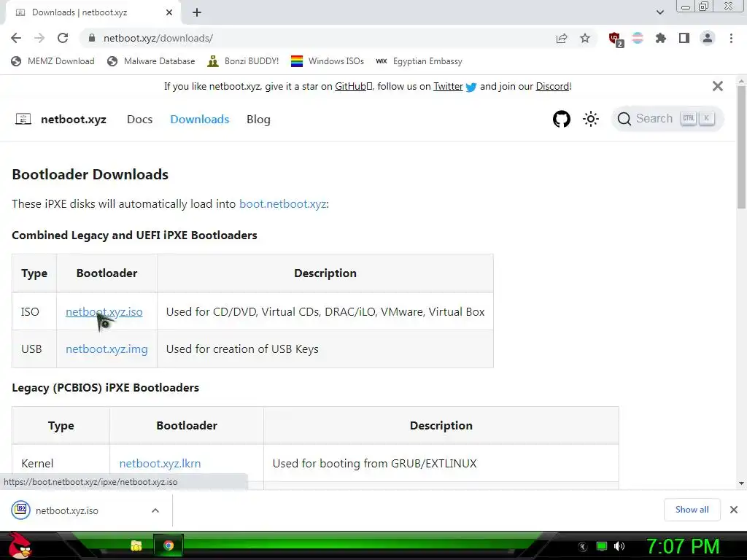Download netboot.xyz.img USB image
The height and width of the screenshot is (560, 747).
click(107, 349)
